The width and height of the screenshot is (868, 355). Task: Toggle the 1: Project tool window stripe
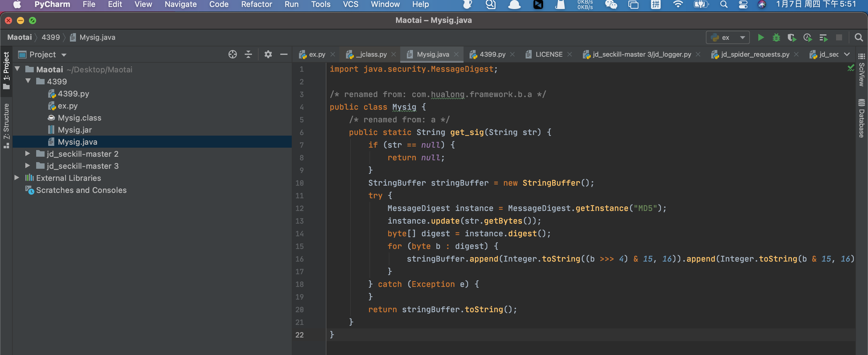[x=6, y=71]
